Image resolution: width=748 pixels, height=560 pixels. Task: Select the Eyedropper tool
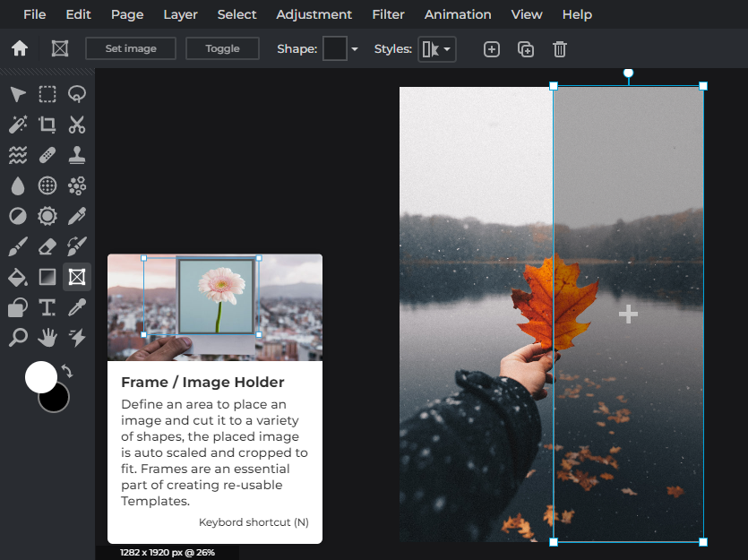click(76, 307)
